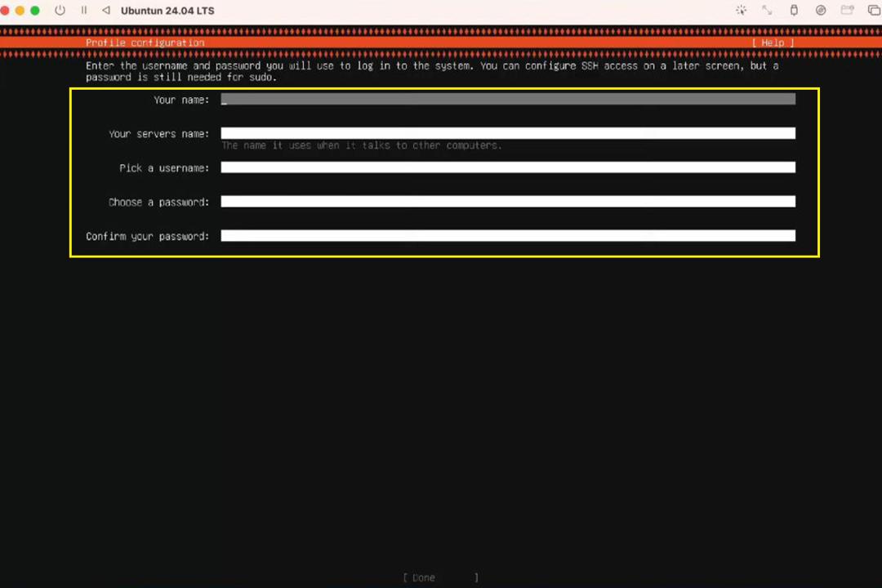Viewport: 882px width, 588px height.
Task: Close the Ubuntu VM window
Action: [x=5, y=10]
